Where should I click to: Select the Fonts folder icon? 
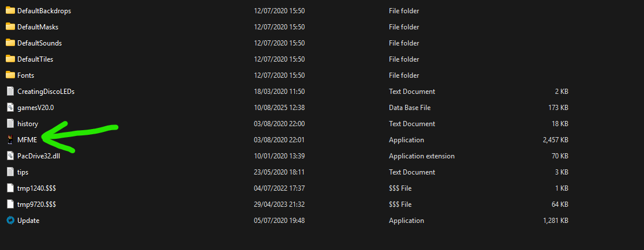[10, 75]
